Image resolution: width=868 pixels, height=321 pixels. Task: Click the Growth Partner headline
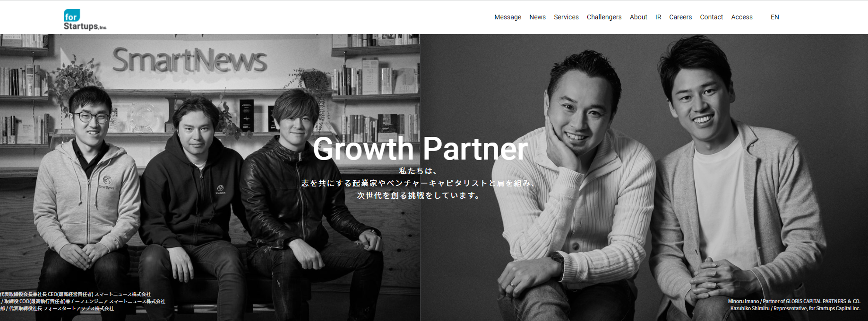point(420,149)
